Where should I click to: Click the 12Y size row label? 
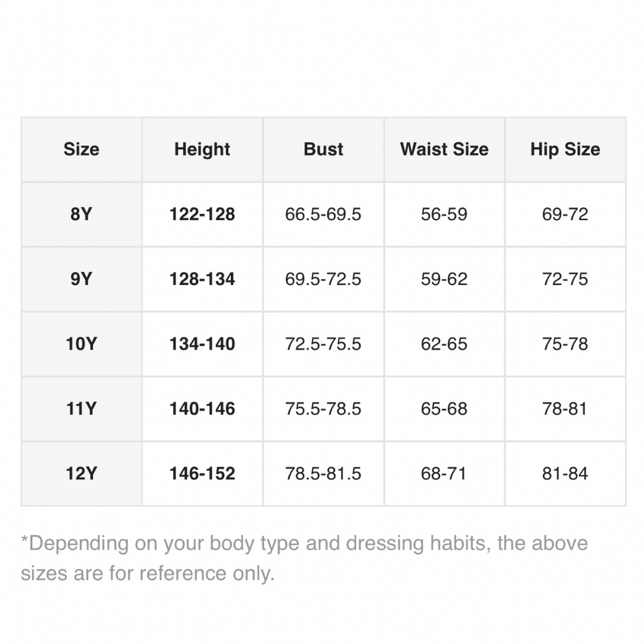81,474
